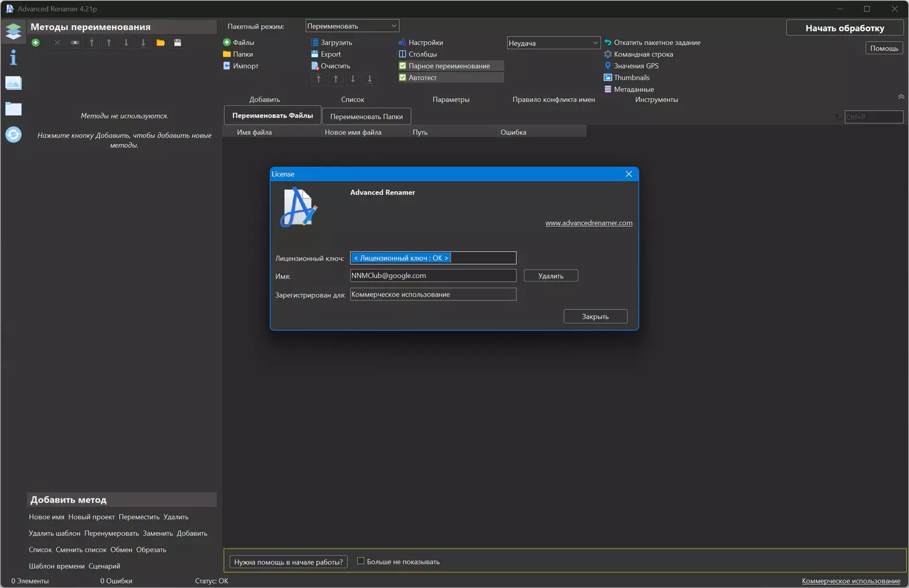Add the Обрезать method
The width and height of the screenshot is (909, 588).
[151, 550]
